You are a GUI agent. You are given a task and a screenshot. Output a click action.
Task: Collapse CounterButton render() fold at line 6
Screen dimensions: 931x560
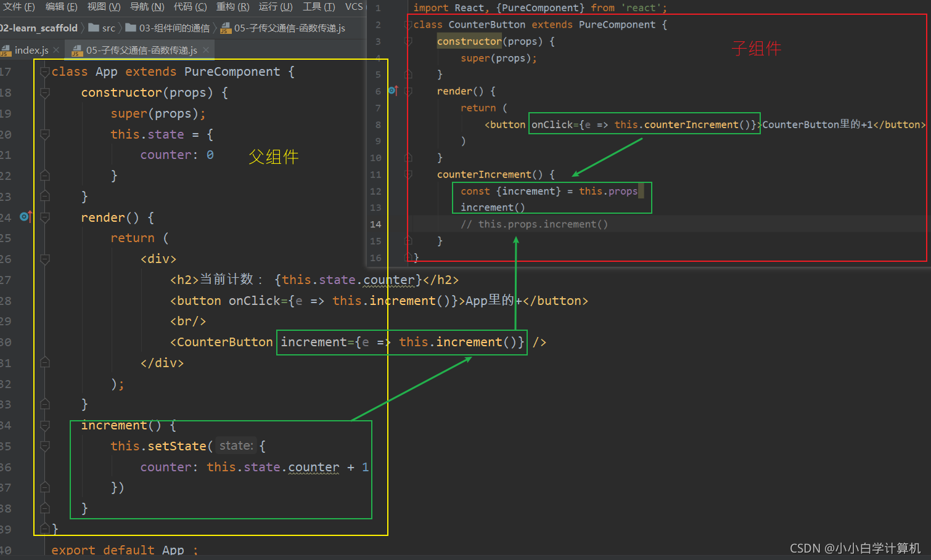408,91
